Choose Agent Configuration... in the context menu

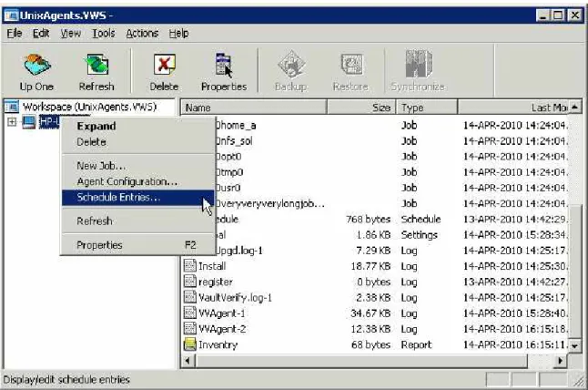tap(137, 181)
